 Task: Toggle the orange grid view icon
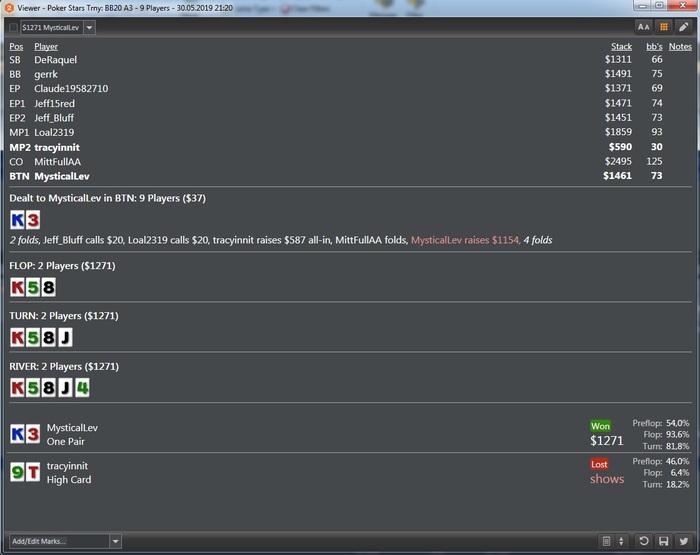tap(664, 27)
